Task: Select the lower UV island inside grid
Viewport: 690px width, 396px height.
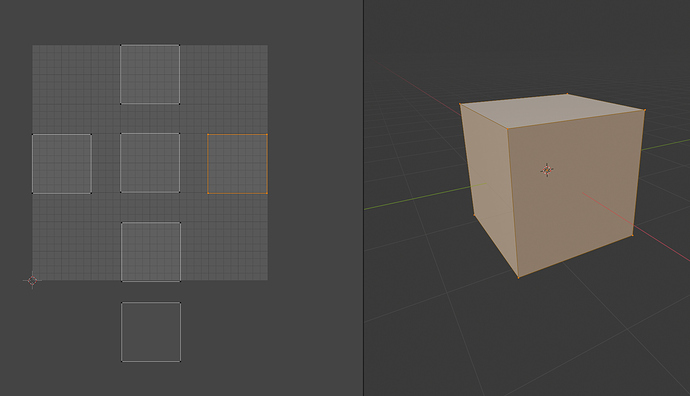Action: click(x=151, y=252)
